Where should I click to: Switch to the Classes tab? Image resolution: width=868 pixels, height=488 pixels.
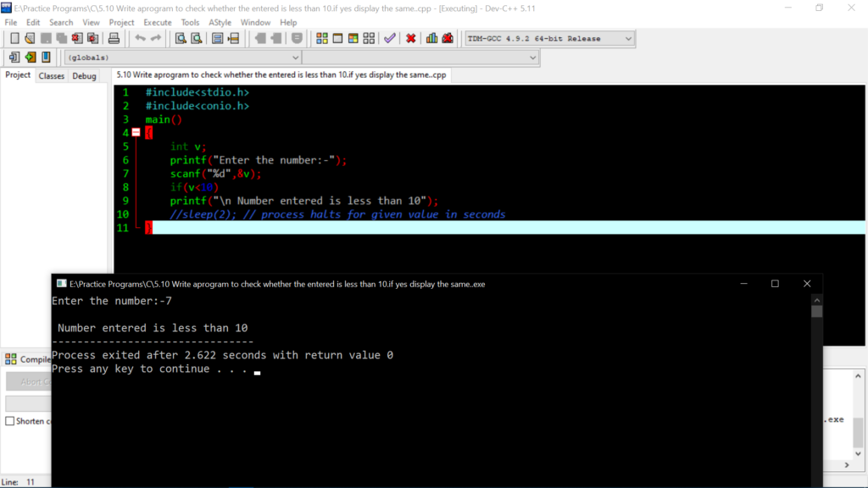(x=52, y=76)
